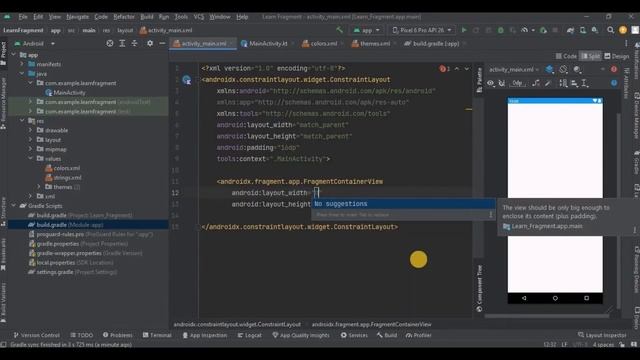Expand the drawable folder
Image resolution: width=640 pixels, height=360 pixels.
pos(31,130)
